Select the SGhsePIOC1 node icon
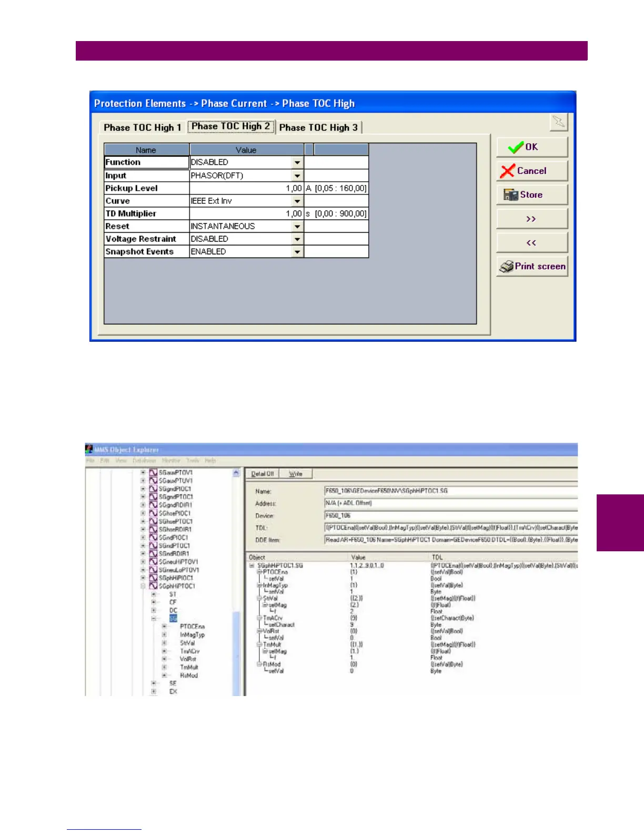Viewport: 644px width, 834px height. click(153, 513)
